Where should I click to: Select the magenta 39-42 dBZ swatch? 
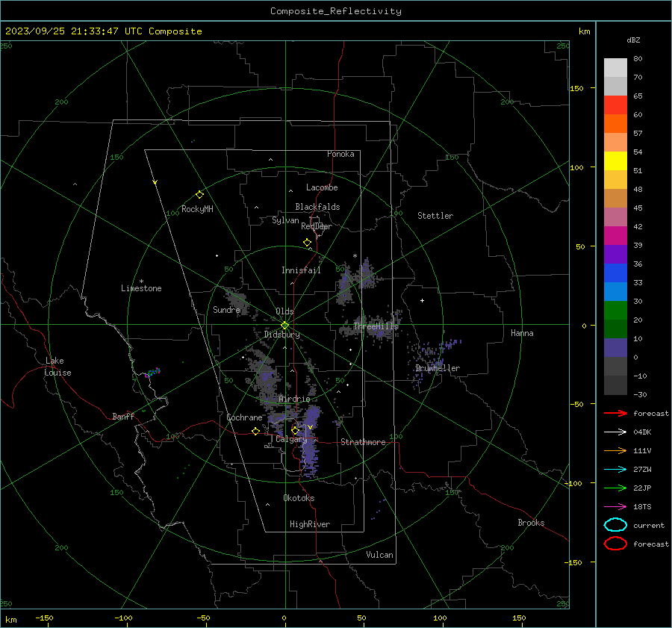[615, 236]
